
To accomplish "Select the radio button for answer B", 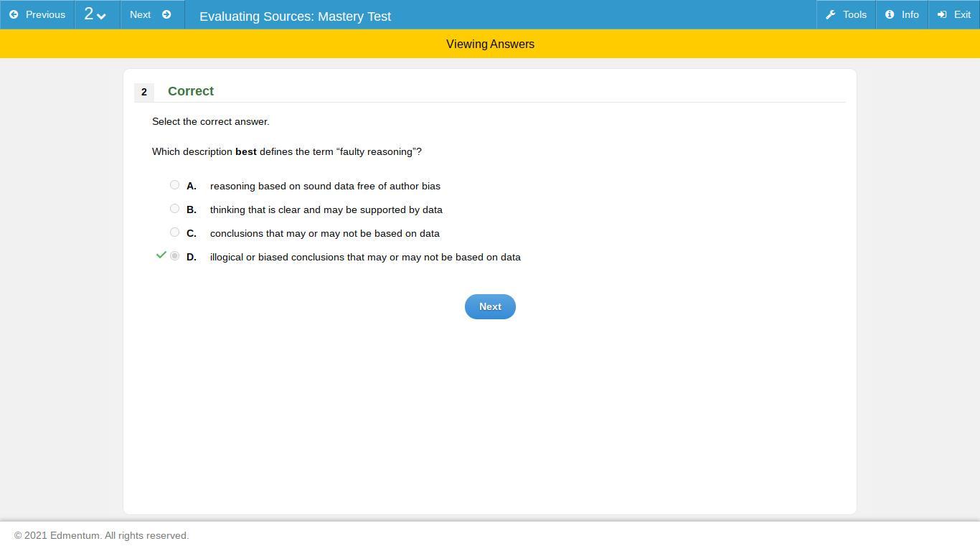I will [174, 209].
